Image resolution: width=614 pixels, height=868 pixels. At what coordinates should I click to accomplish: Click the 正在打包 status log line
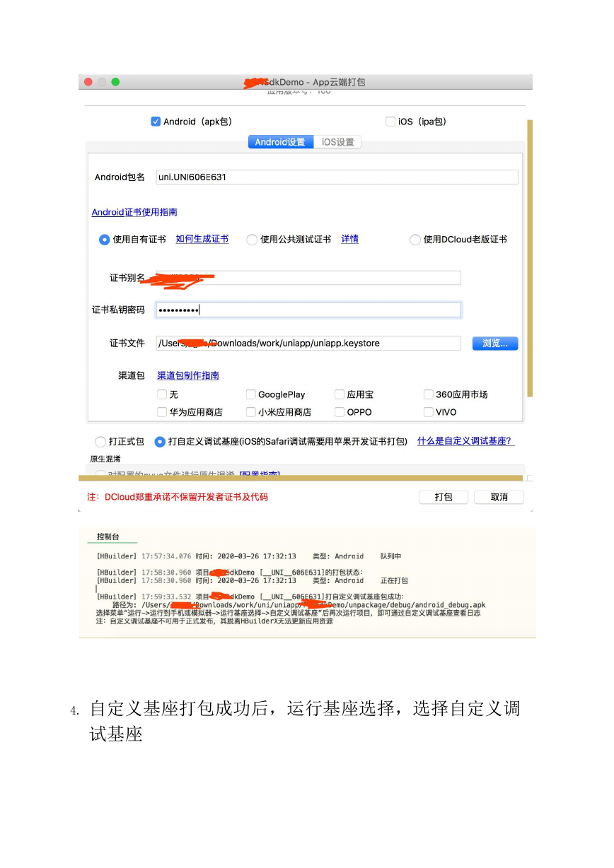pos(253,580)
